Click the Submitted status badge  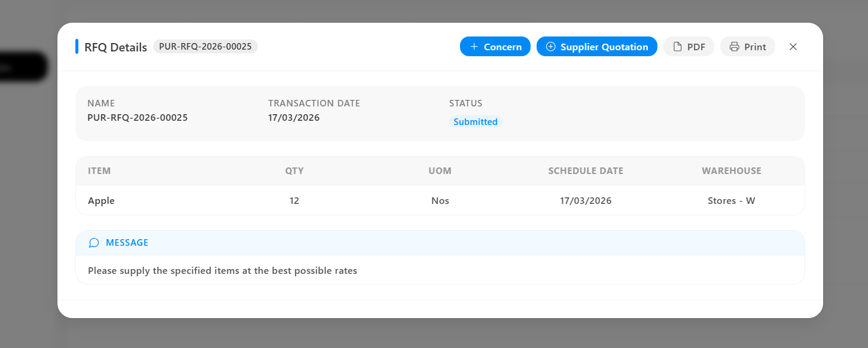(x=476, y=122)
